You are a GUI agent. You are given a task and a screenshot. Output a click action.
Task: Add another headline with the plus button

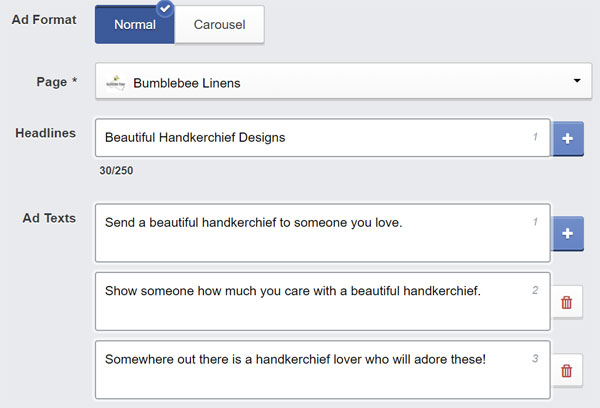coord(567,139)
